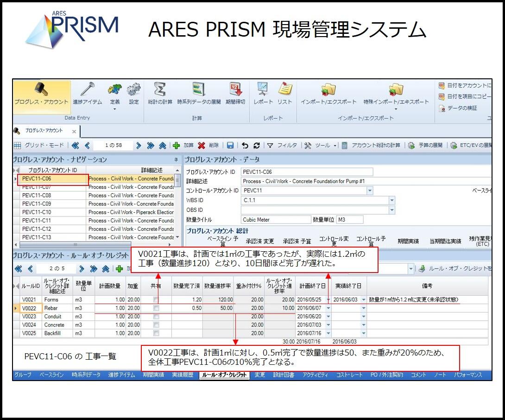Save with the floppy disk icon
Image resolution: width=505 pixels, height=420 pixels.
[x=230, y=146]
